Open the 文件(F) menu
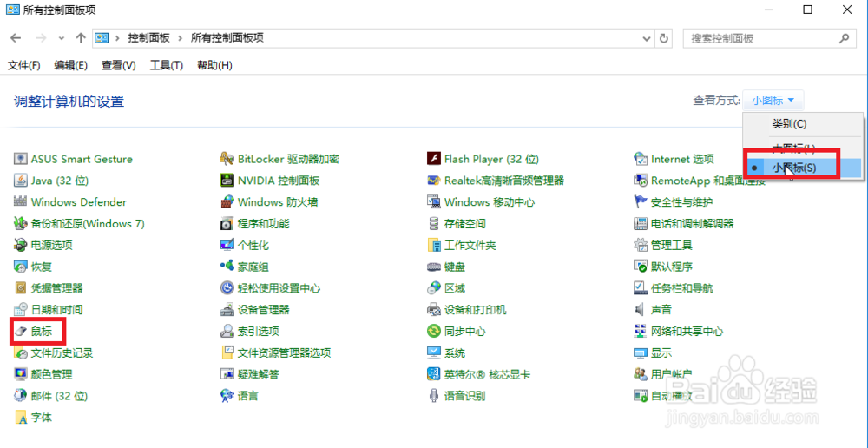Image resolution: width=868 pixels, height=448 pixels. 23,65
